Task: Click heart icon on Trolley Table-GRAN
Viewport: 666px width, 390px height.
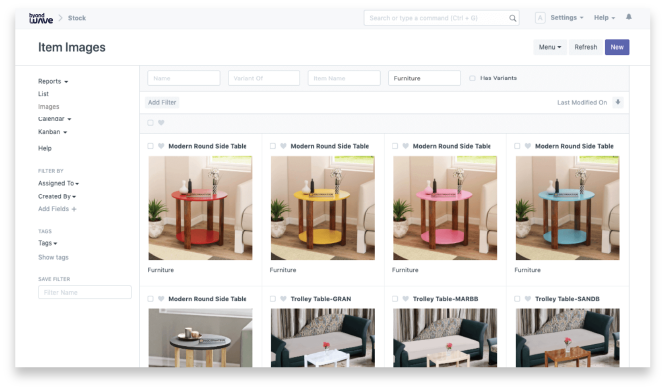Action: coord(283,299)
